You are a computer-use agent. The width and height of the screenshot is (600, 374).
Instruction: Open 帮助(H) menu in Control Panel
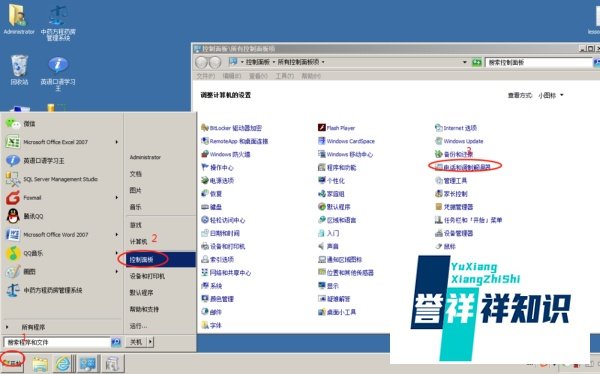(x=311, y=76)
